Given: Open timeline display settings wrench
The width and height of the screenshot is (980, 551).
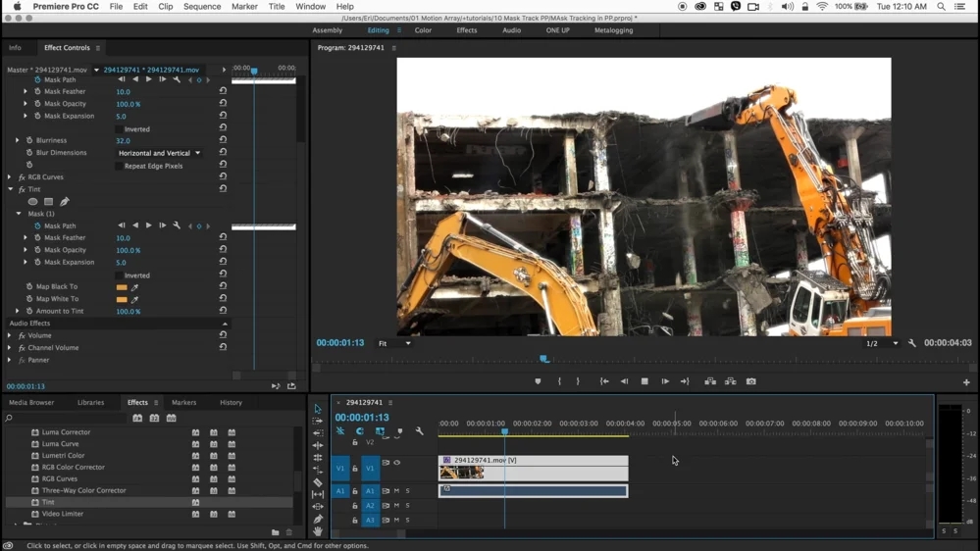Looking at the screenshot, I should [x=420, y=431].
